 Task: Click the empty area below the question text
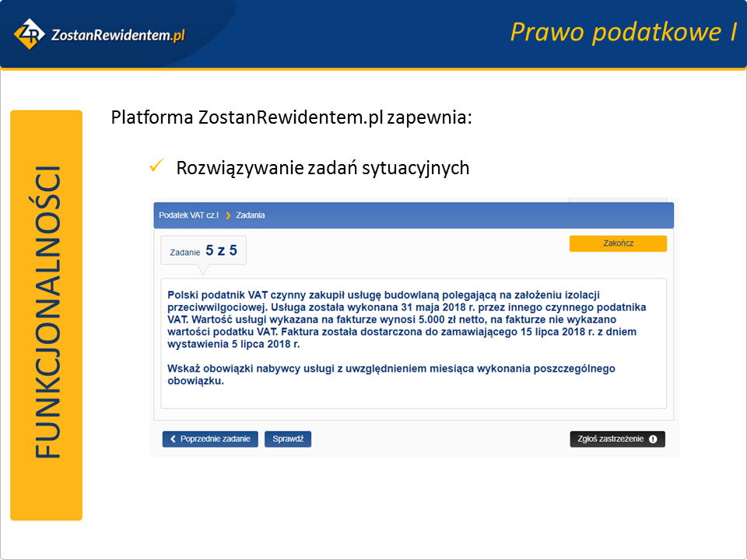click(x=412, y=397)
